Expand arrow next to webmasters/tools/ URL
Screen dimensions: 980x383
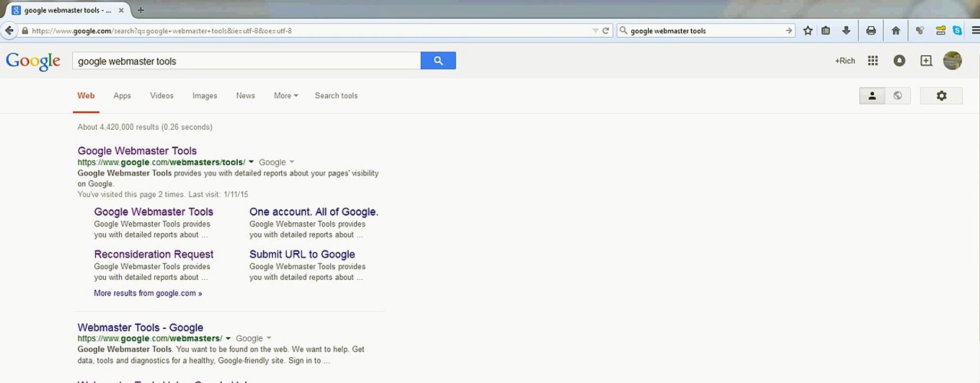[x=251, y=162]
